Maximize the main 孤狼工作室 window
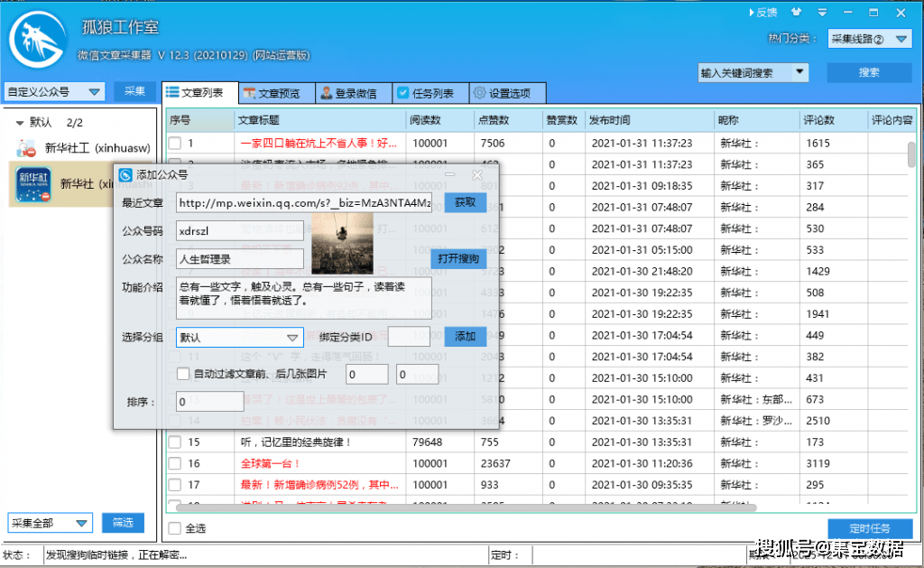Image resolution: width=924 pixels, height=568 pixels. click(x=873, y=12)
